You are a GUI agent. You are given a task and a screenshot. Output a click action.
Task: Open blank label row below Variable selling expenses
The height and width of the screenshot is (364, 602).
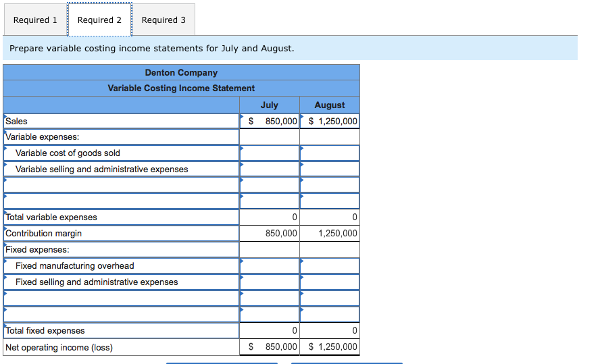pos(122,185)
